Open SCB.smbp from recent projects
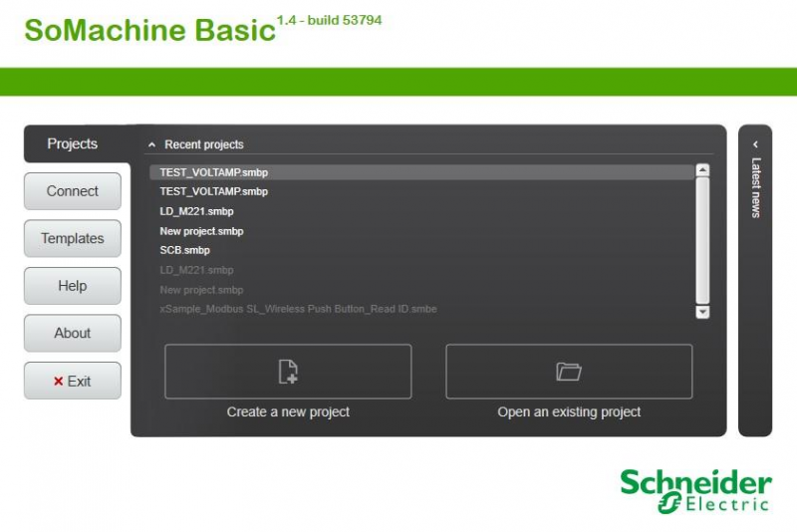 (185, 250)
